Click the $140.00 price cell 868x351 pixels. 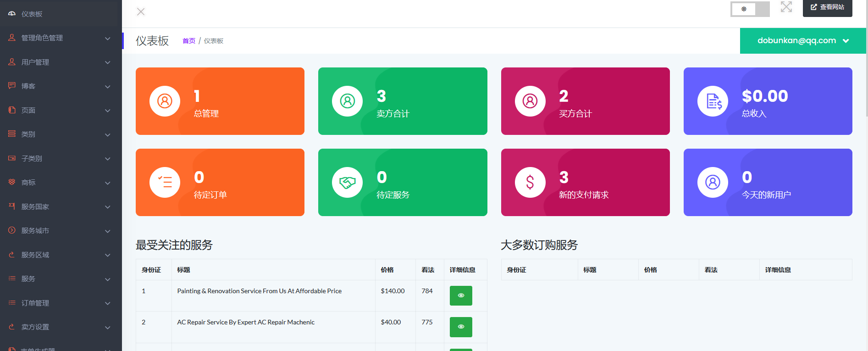[x=393, y=291]
